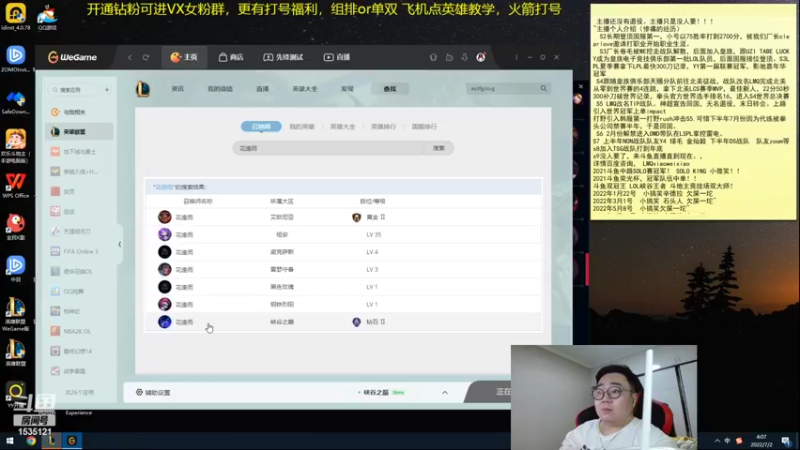Image resolution: width=800 pixels, height=450 pixels.
Task: Open the 主页 home tab
Action: pyautogui.click(x=184, y=57)
